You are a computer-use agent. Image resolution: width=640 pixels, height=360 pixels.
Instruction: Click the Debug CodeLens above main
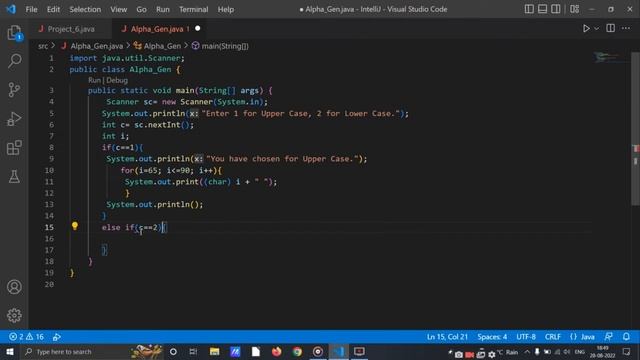[x=117, y=80]
